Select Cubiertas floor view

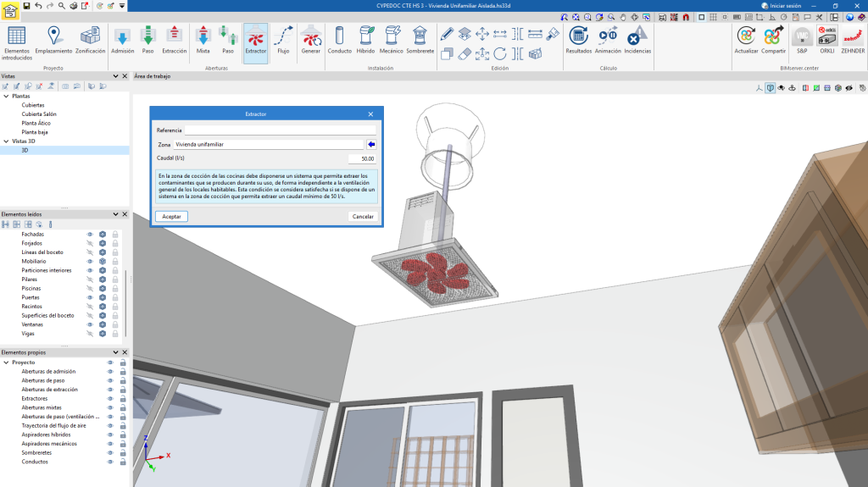(x=33, y=105)
